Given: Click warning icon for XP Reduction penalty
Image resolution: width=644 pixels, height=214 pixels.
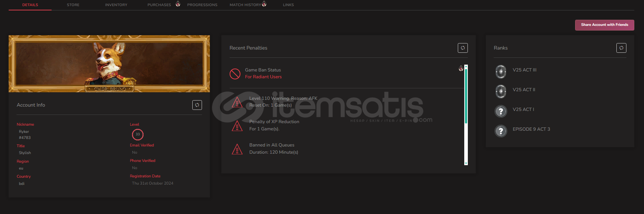Looking at the screenshot, I should [237, 126].
